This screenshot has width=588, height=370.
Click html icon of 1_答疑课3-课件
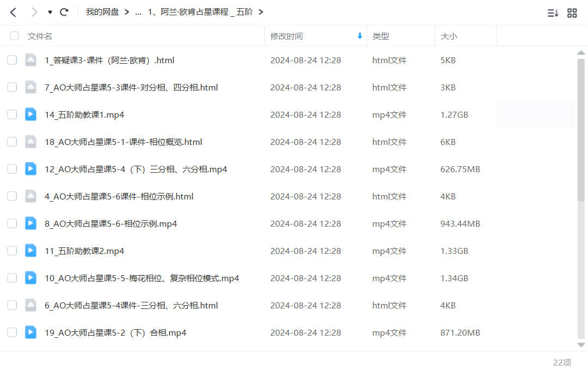click(31, 60)
